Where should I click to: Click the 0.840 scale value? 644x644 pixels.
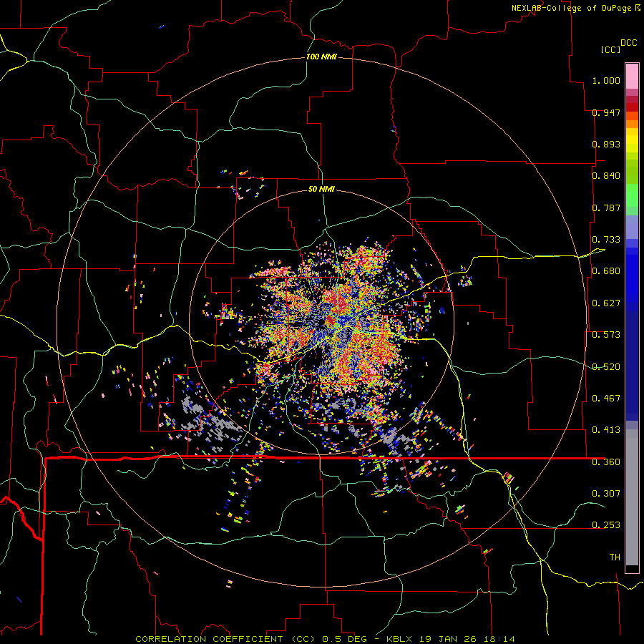coord(606,176)
